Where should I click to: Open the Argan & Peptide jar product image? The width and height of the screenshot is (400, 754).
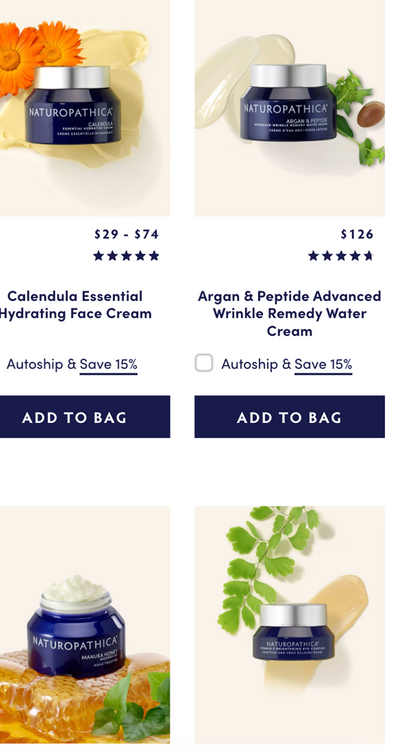[289, 108]
